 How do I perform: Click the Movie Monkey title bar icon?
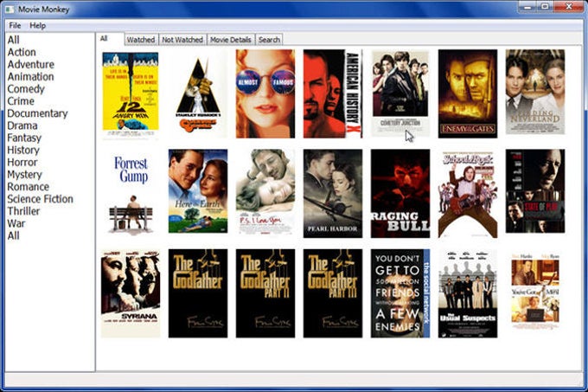click(10, 9)
